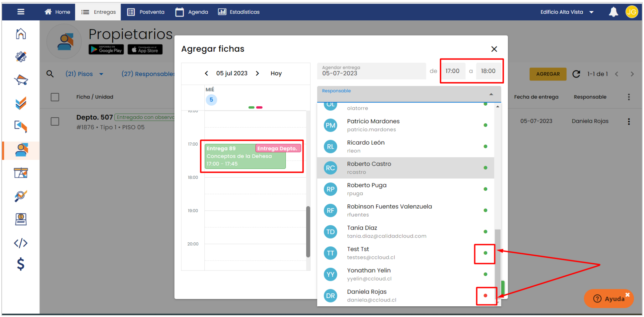Image resolution: width=644 pixels, height=317 pixels.
Task: Click the notification bell icon
Action: point(613,12)
